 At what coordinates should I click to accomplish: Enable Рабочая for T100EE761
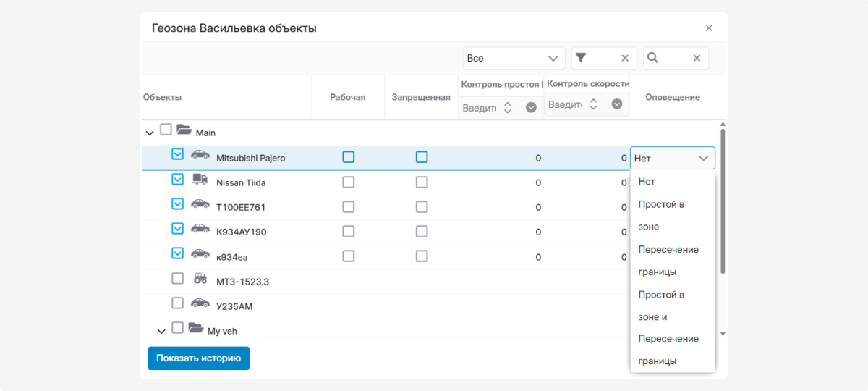349,206
